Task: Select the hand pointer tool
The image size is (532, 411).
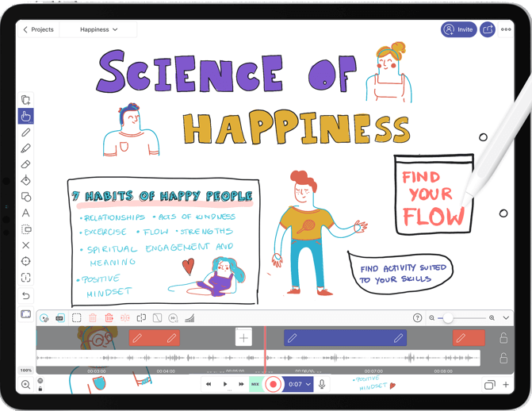Action: click(x=26, y=116)
